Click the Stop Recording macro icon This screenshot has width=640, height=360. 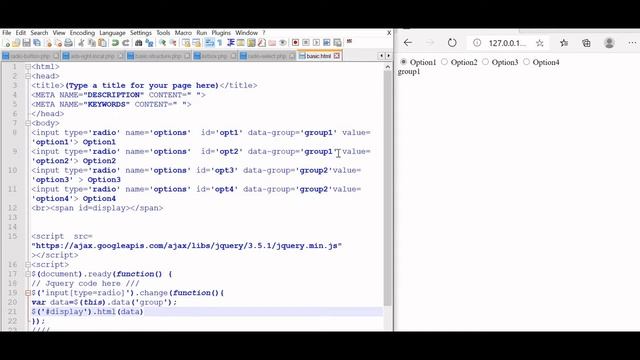click(306, 42)
